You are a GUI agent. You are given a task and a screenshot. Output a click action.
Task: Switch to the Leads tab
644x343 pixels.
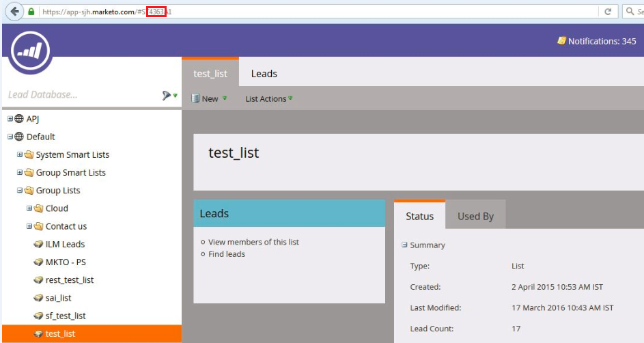(264, 74)
